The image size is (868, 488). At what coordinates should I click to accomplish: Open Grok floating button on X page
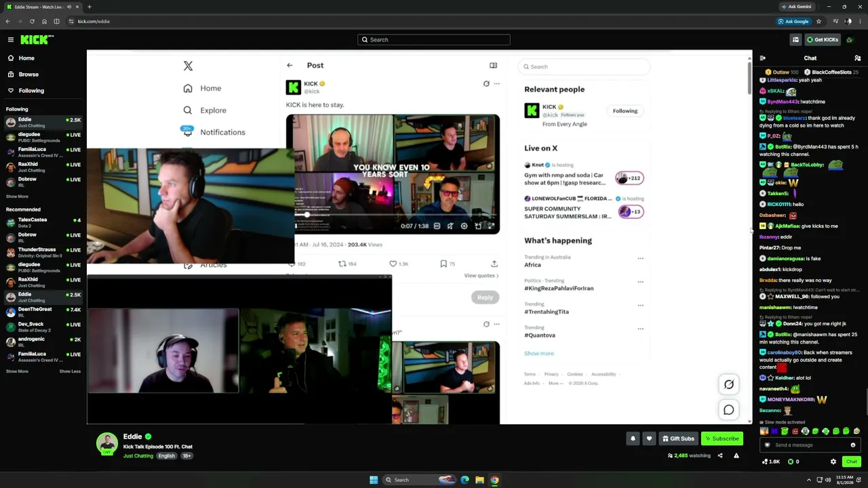729,385
